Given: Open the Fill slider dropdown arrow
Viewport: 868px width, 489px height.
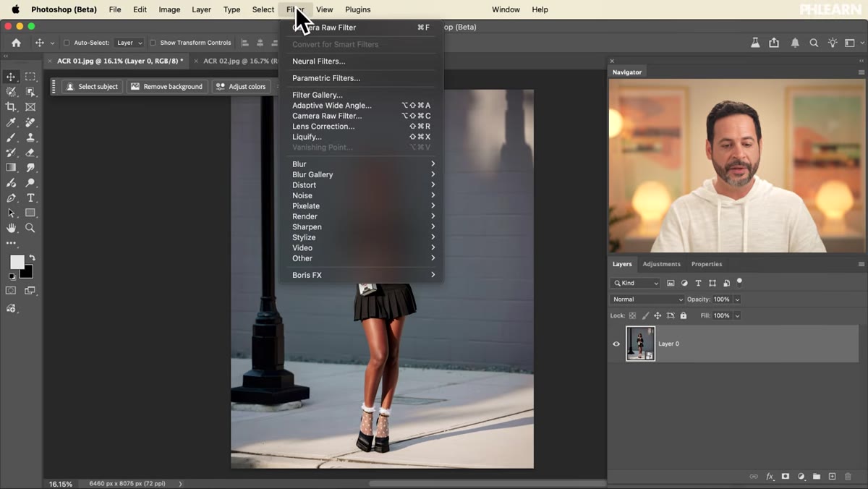Looking at the screenshot, I should (x=737, y=315).
